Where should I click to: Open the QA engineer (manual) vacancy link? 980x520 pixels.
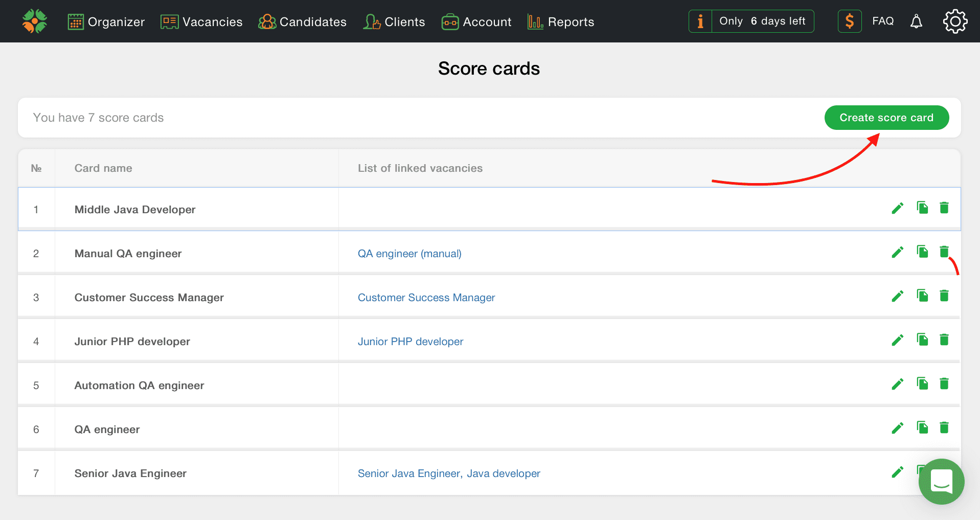409,254
